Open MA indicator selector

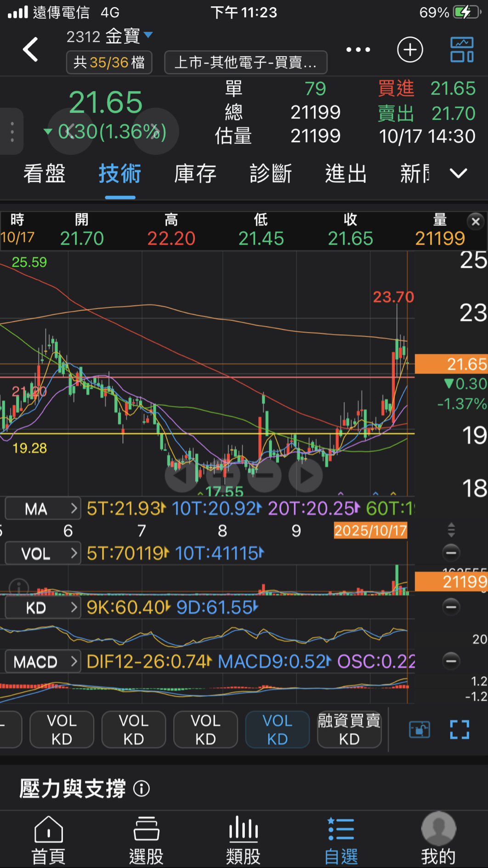tap(43, 509)
